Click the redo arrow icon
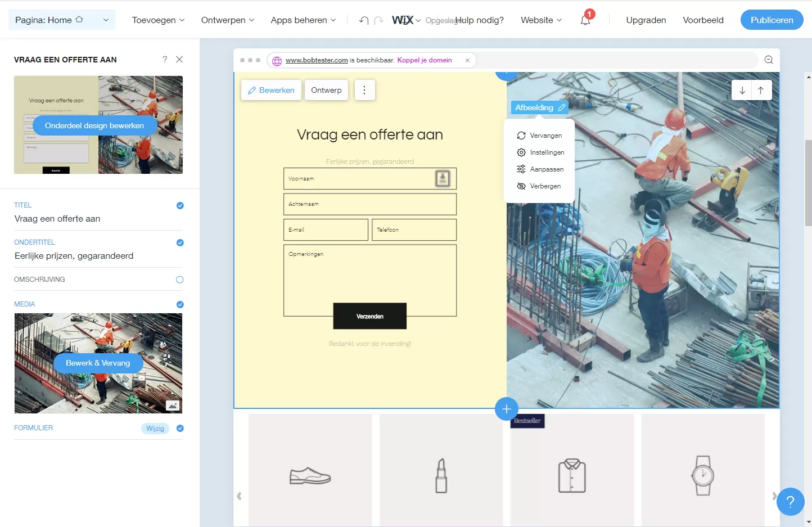 click(379, 20)
